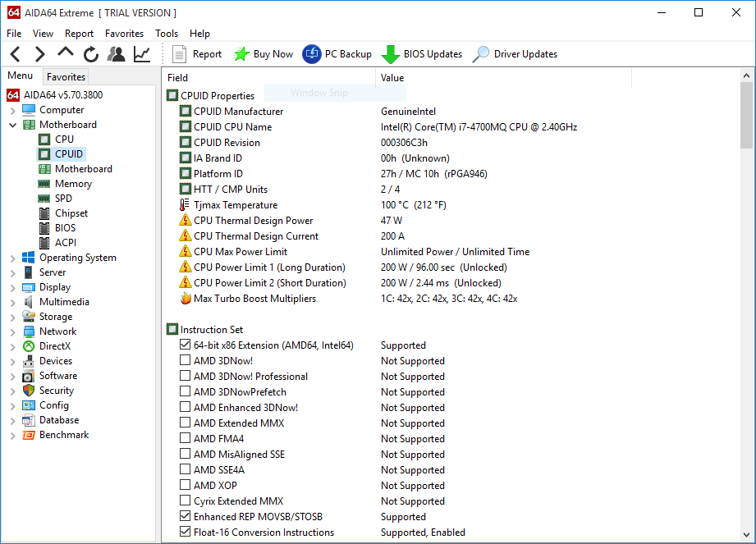756x544 pixels.
Task: Toggle AMD FMA4 checkbox
Action: 186,438
